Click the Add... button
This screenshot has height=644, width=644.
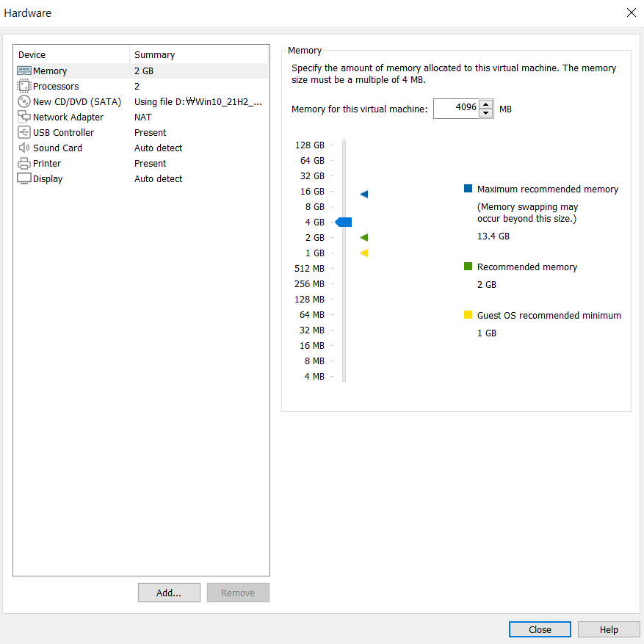pyautogui.click(x=169, y=593)
